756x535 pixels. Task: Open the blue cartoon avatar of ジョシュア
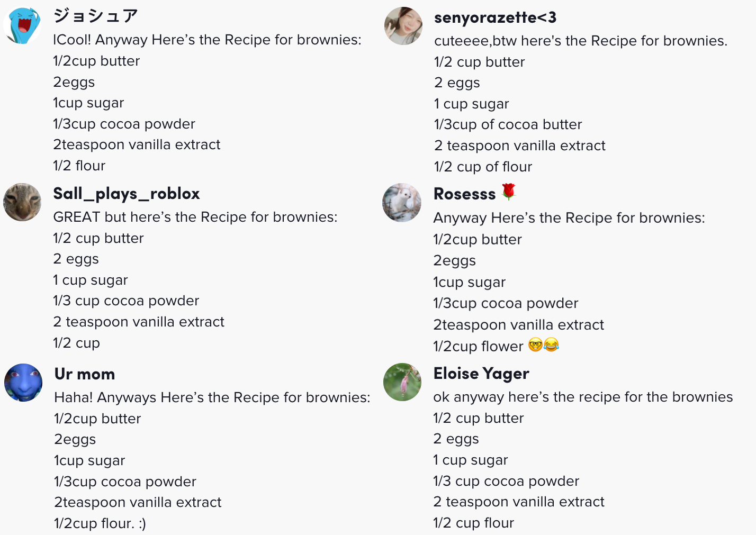coord(22,25)
